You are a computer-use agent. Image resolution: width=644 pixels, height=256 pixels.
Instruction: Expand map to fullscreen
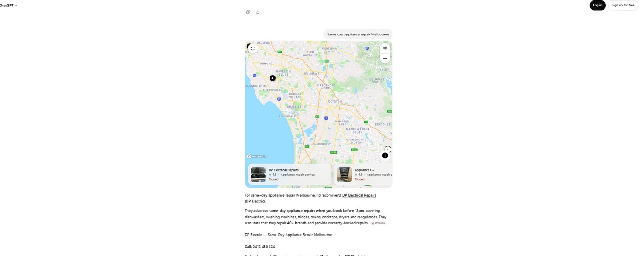pos(253,48)
